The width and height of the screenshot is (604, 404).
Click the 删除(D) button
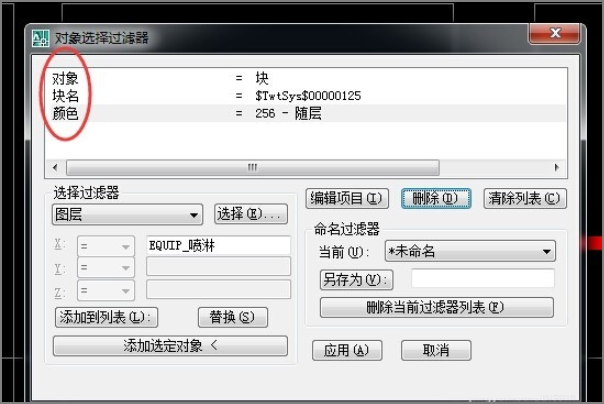pos(436,199)
